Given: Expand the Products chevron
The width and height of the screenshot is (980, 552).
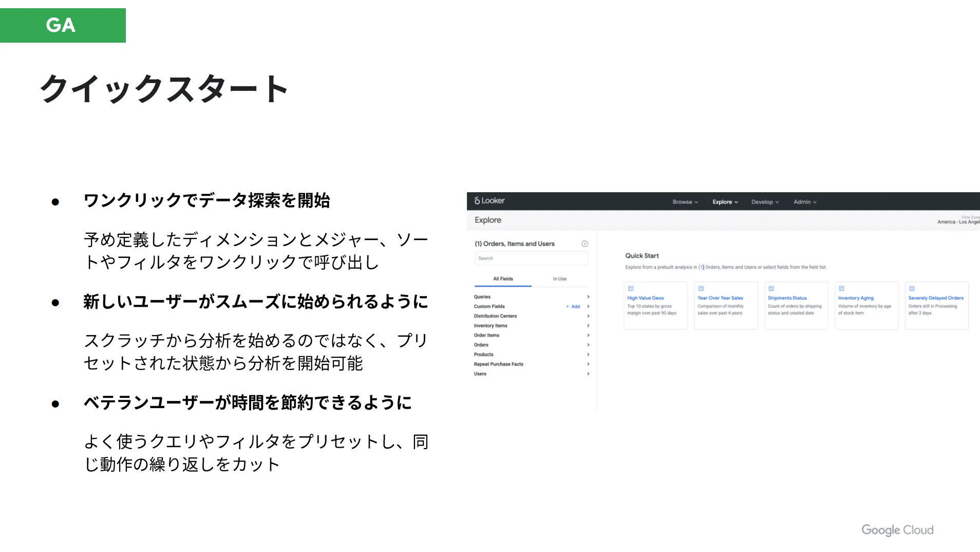Looking at the screenshot, I should (588, 355).
